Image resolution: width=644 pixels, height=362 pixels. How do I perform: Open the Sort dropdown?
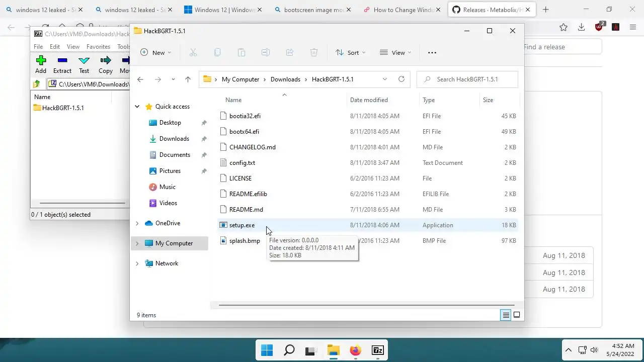(x=351, y=52)
